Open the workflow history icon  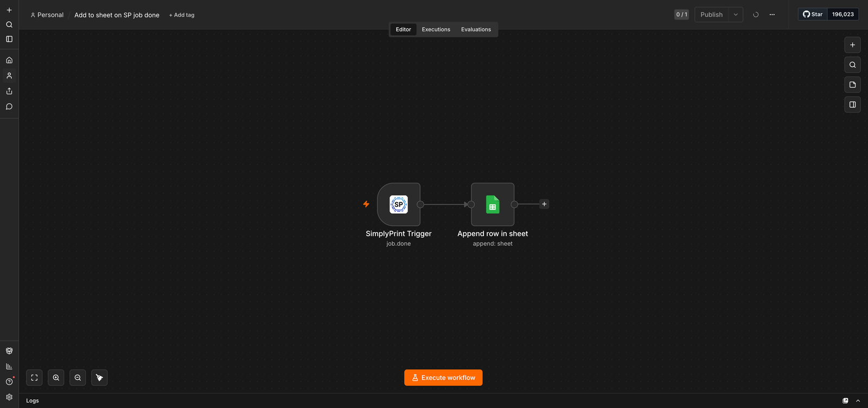pyautogui.click(x=756, y=15)
